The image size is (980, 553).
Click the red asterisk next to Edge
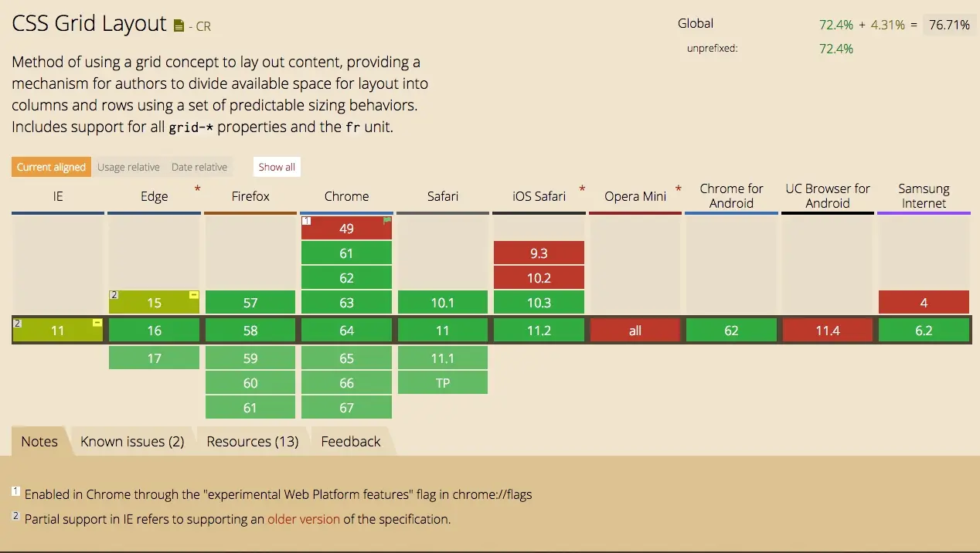[x=197, y=189]
